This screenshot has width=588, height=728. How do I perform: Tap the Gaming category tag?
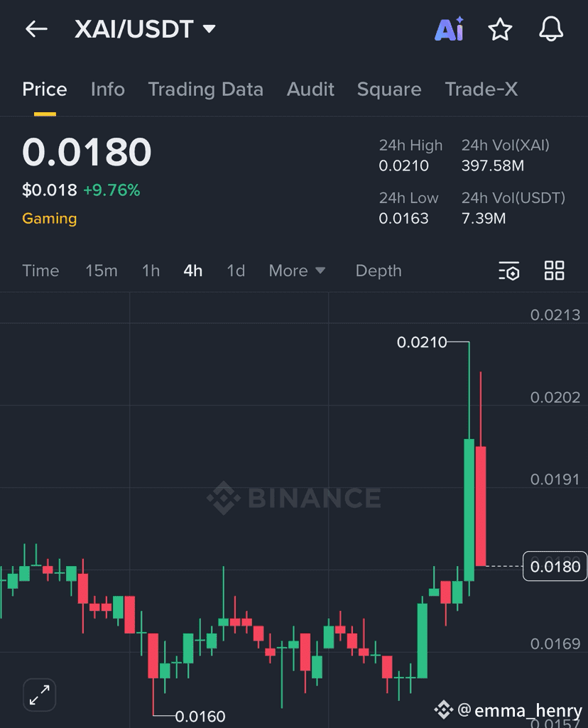click(50, 218)
